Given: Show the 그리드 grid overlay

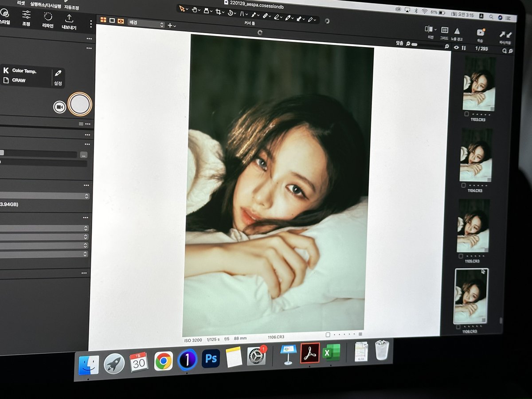Looking at the screenshot, I should pyautogui.click(x=444, y=32).
